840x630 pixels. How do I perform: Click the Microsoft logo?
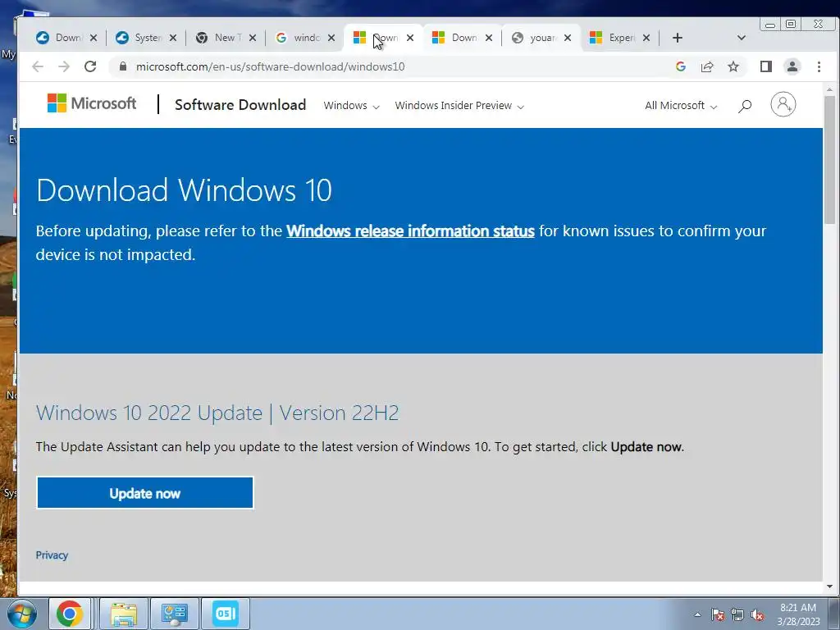(x=92, y=103)
